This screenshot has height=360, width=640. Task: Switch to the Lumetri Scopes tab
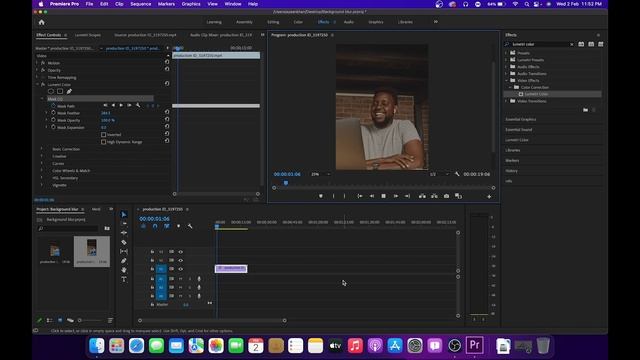coord(88,35)
